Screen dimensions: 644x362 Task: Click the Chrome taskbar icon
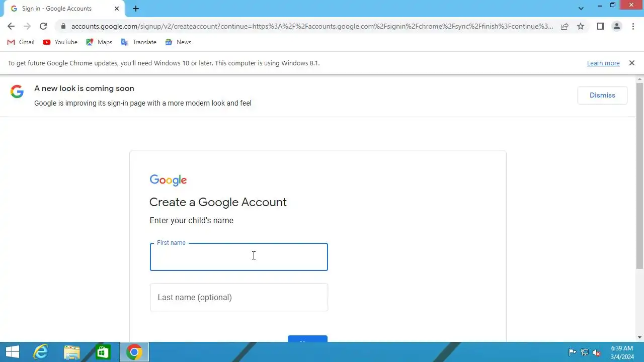(x=134, y=352)
